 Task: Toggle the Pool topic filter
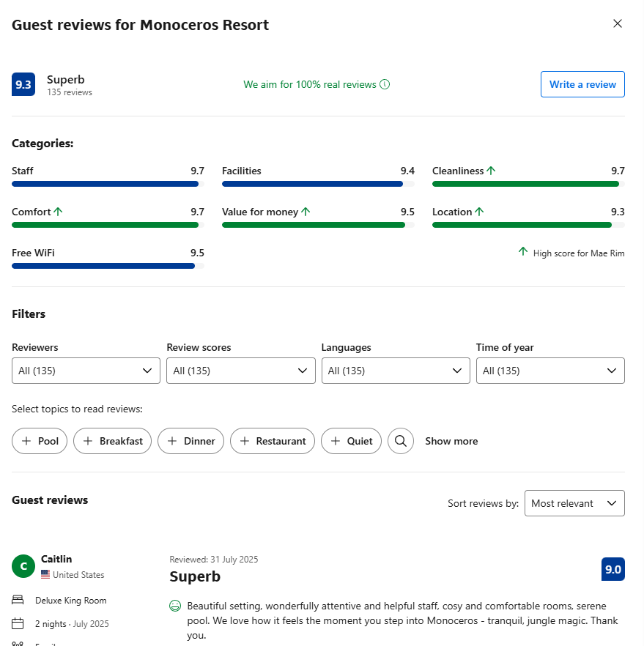40,441
